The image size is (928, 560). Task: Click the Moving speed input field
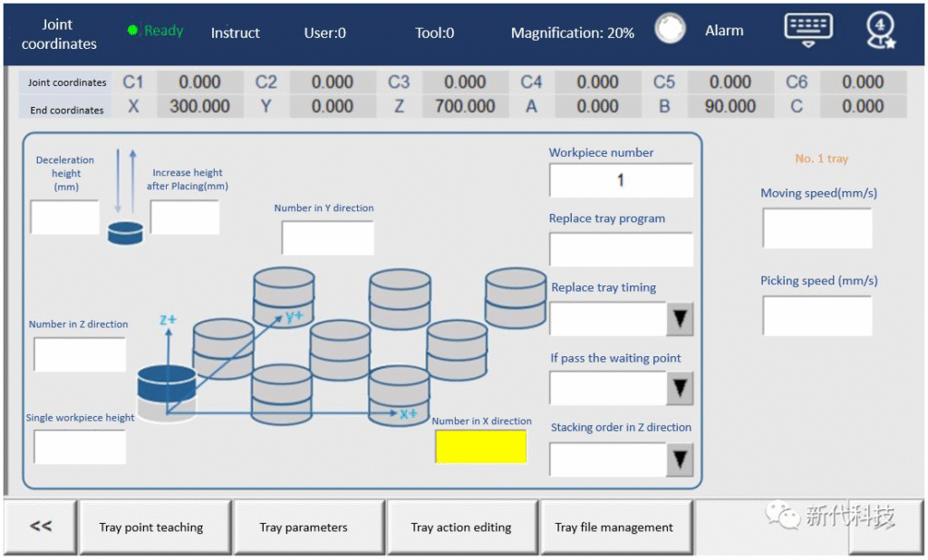coord(817,228)
